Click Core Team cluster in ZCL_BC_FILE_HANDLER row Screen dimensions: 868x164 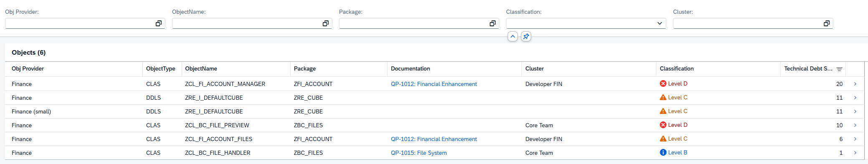pyautogui.click(x=539, y=153)
